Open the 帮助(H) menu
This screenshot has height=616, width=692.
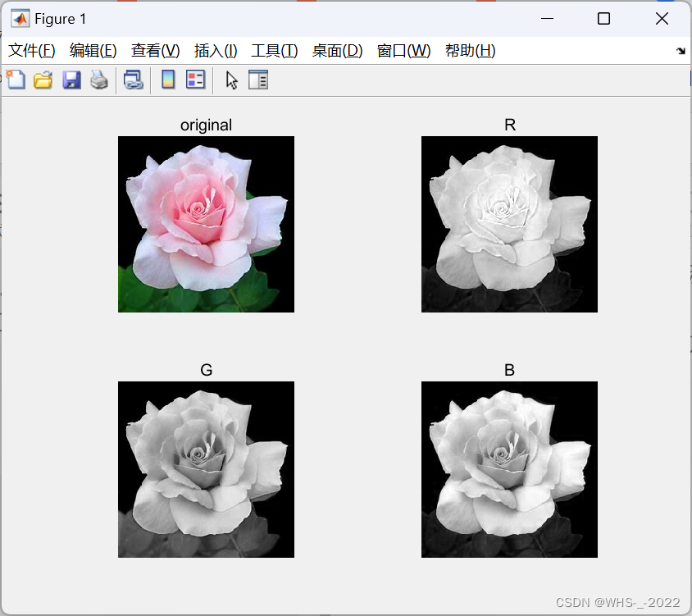point(471,51)
